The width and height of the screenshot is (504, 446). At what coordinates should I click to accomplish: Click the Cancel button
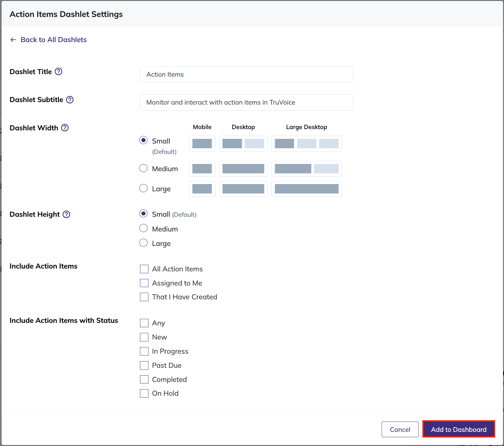400,429
